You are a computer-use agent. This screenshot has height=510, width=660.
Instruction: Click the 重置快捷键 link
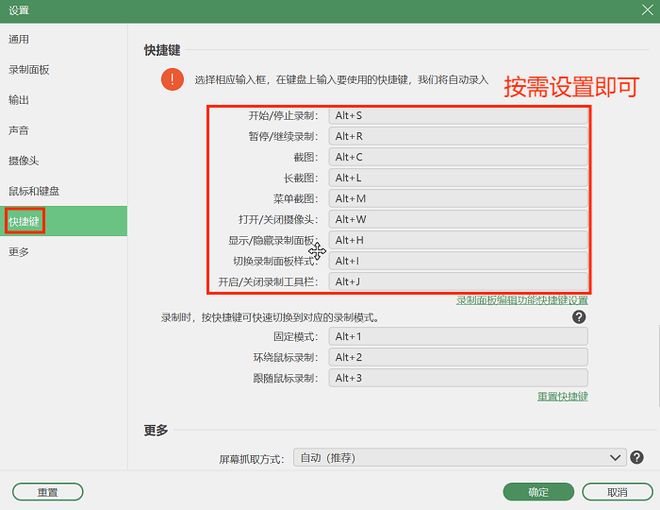[562, 396]
